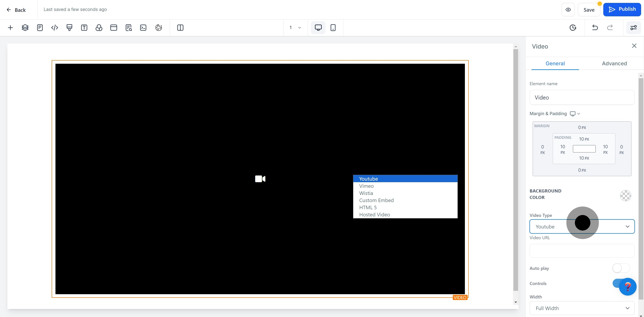Click the preview eye icon
Screen dimensions: 644x317
(568, 10)
